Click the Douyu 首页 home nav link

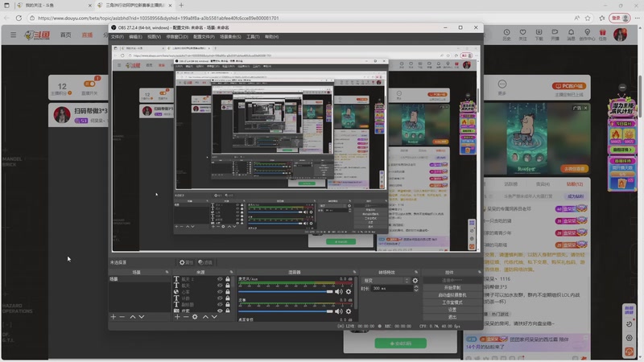[66, 35]
